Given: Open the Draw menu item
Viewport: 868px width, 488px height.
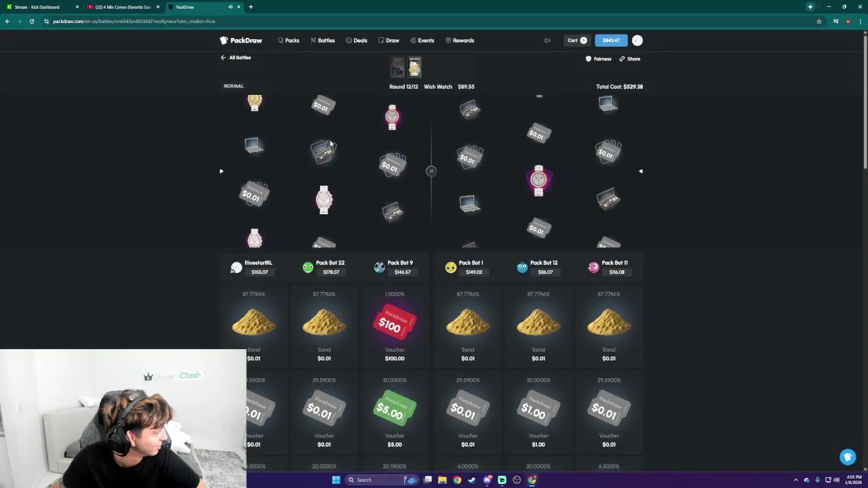Looking at the screenshot, I should tap(389, 41).
